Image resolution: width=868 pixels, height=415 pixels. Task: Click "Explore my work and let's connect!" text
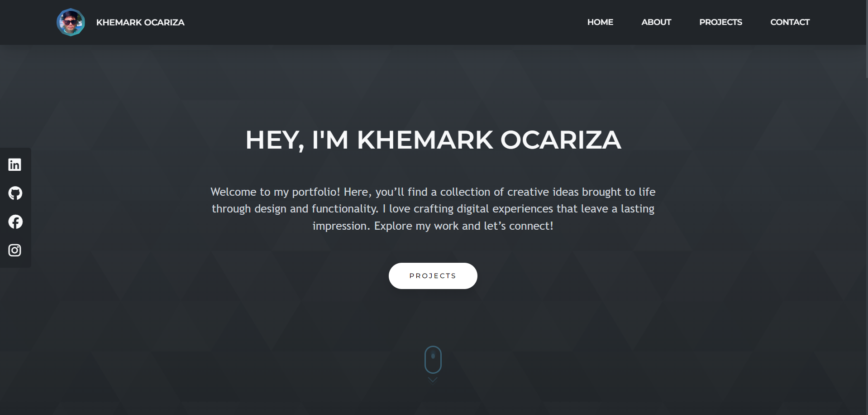pos(463,226)
